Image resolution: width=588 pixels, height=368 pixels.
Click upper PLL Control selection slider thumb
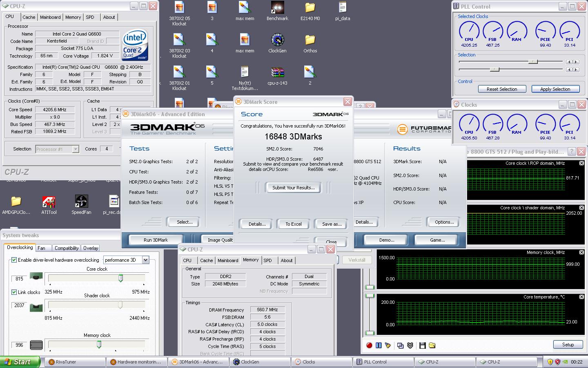click(533, 61)
